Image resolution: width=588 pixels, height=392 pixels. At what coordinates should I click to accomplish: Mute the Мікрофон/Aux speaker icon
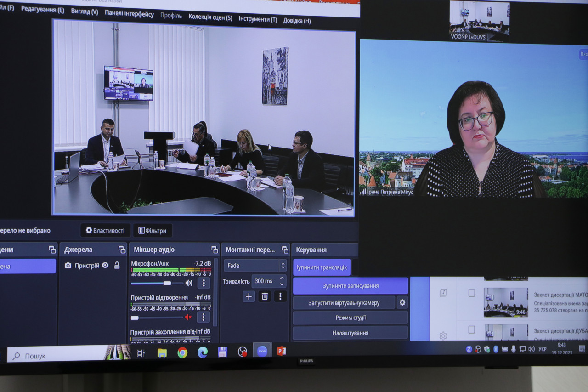[x=188, y=283]
